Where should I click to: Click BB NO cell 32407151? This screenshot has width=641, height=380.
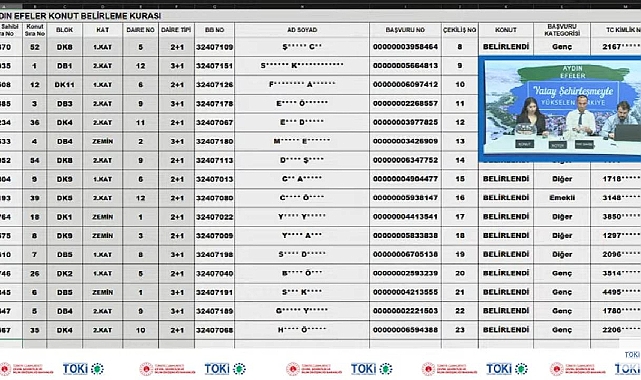pyautogui.click(x=215, y=66)
